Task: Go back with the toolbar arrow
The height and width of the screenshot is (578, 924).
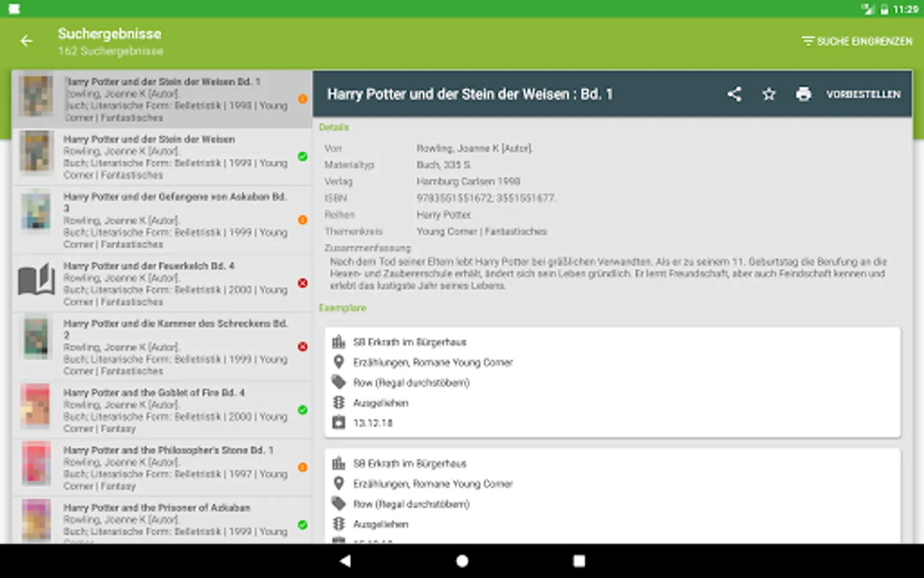Action: [26, 41]
